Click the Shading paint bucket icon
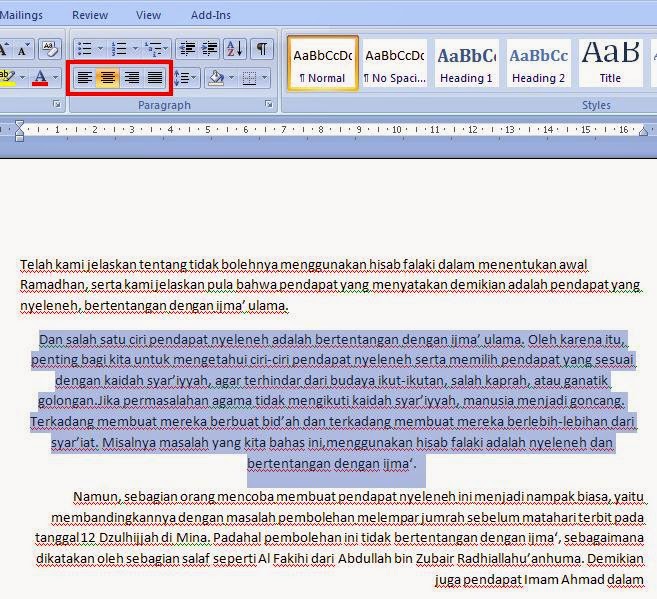 click(x=216, y=77)
